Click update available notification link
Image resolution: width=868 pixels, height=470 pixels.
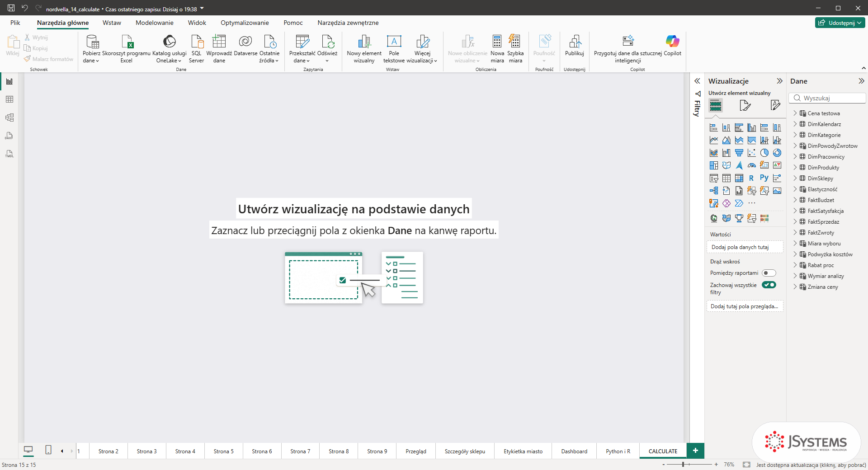pos(811,465)
